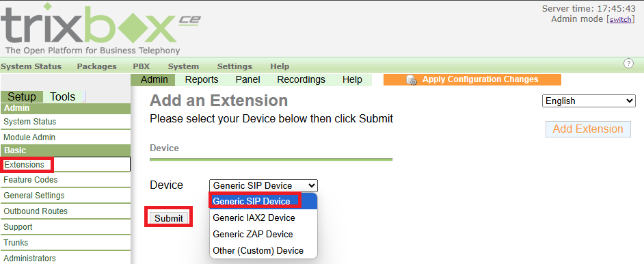Switch to the Tools tab
The width and height of the screenshot is (644, 264).
tap(63, 97)
